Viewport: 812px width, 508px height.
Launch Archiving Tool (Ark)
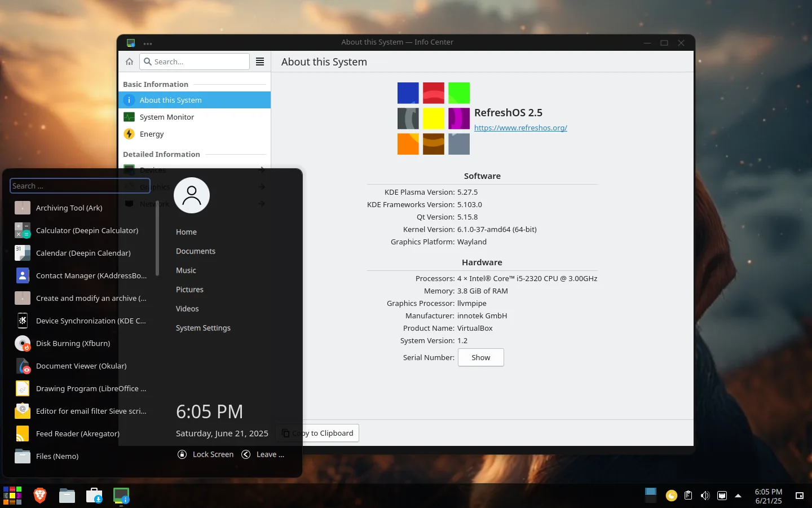pyautogui.click(x=80, y=208)
